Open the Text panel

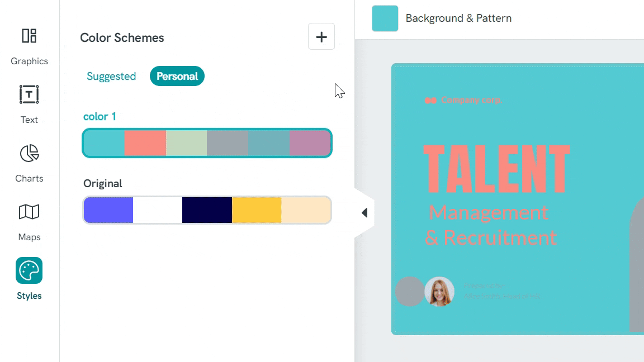tap(29, 103)
